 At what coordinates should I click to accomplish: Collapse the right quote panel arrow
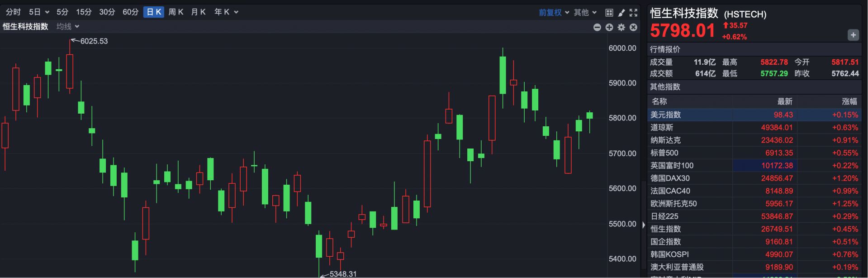point(644,225)
